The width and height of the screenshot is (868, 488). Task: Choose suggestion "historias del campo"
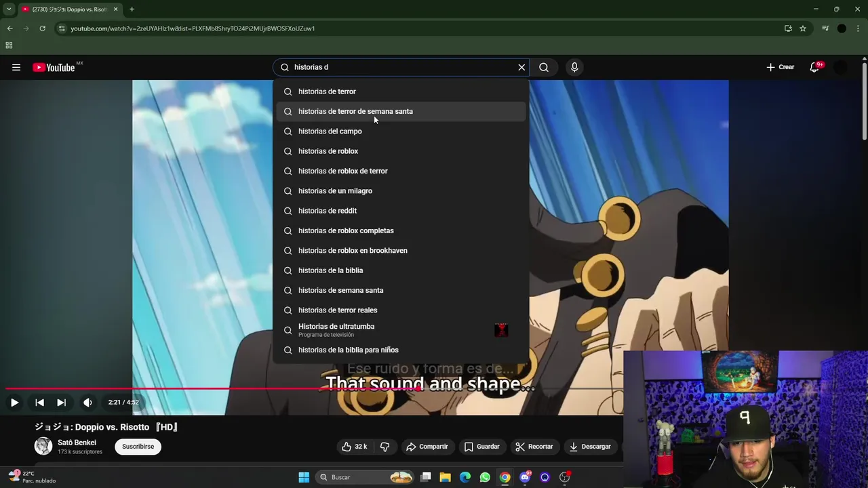(401, 131)
